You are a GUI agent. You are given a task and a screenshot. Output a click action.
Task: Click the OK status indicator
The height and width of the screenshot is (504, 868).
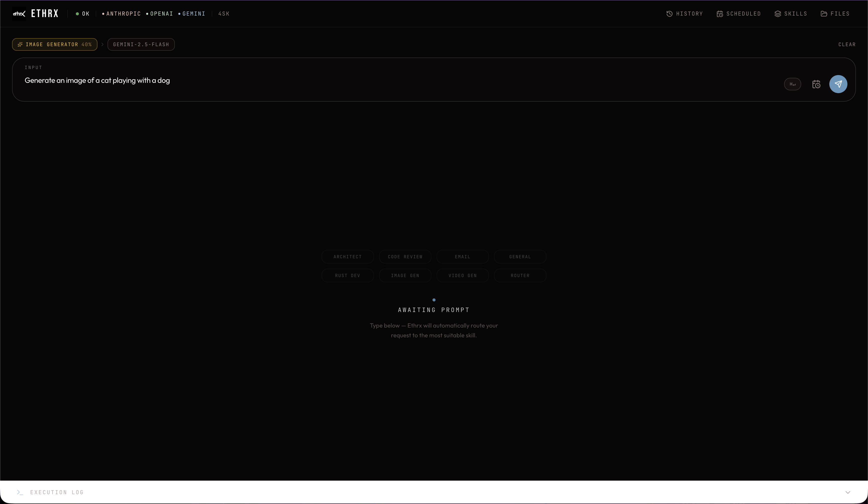tap(83, 14)
